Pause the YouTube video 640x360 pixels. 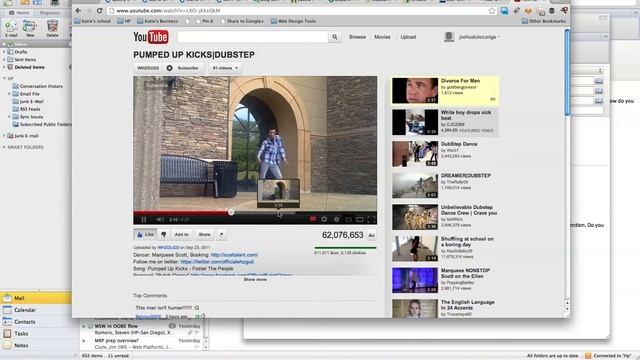click(x=144, y=220)
